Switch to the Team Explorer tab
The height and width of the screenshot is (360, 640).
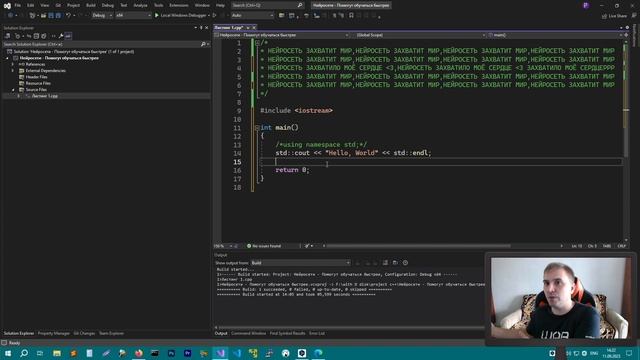[x=111, y=333]
